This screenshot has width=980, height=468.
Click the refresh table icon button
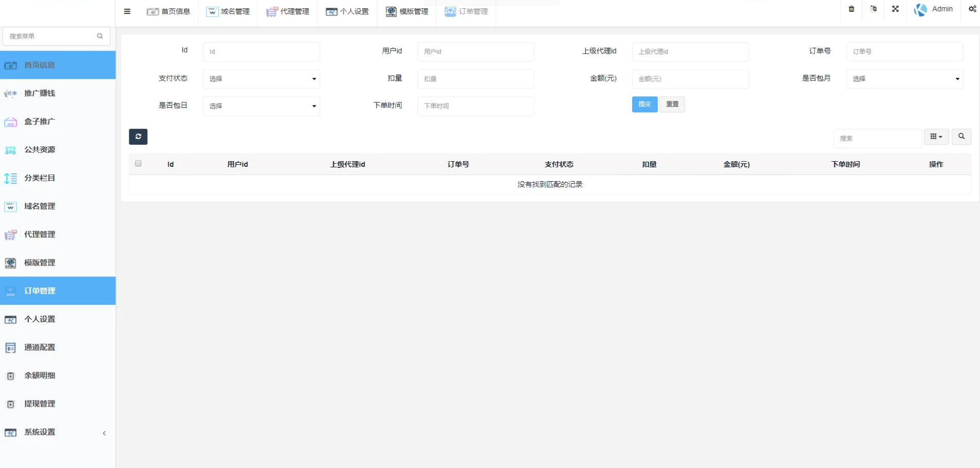point(138,136)
